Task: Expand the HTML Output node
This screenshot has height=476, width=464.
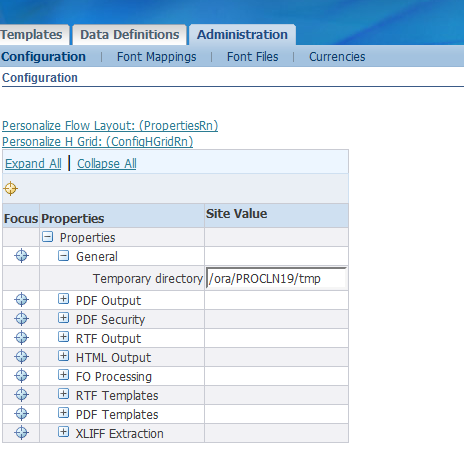Action: 63,356
